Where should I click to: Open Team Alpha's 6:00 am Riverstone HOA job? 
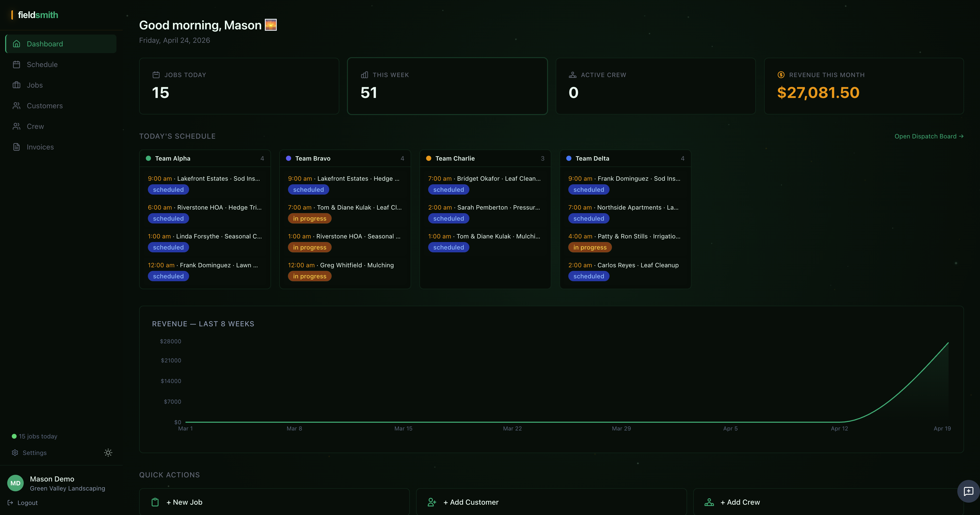point(205,213)
